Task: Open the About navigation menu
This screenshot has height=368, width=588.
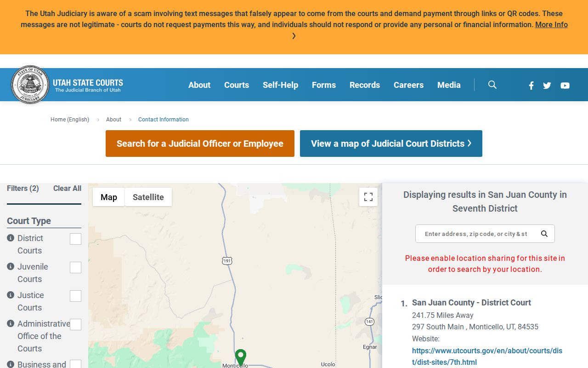Action: click(x=199, y=85)
